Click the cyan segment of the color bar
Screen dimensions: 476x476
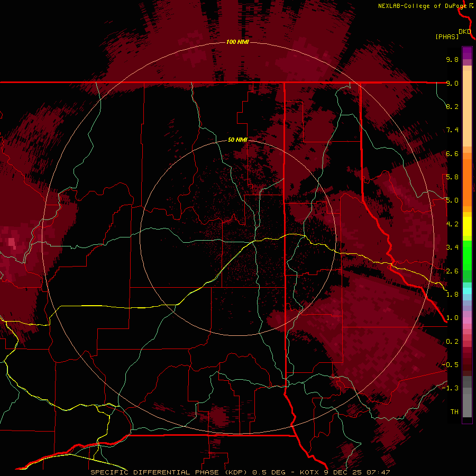pos(467,291)
